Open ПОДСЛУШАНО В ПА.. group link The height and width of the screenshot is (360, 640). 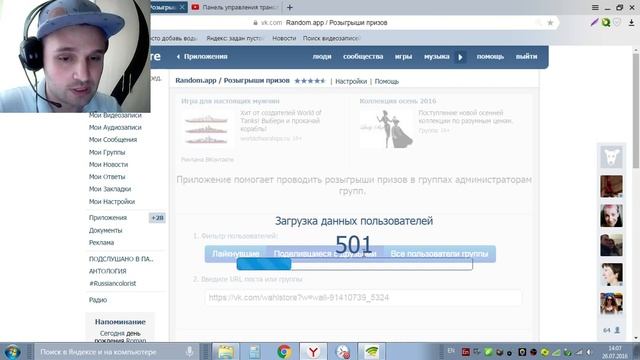(121, 259)
